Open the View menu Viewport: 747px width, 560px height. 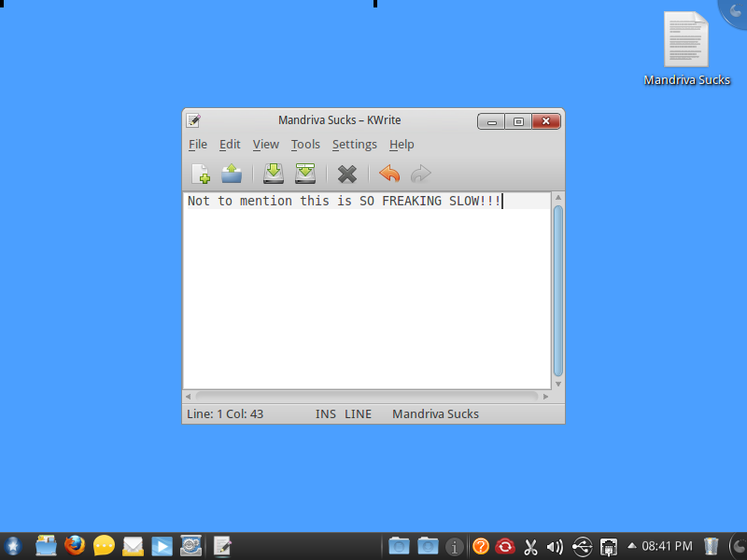[265, 145]
